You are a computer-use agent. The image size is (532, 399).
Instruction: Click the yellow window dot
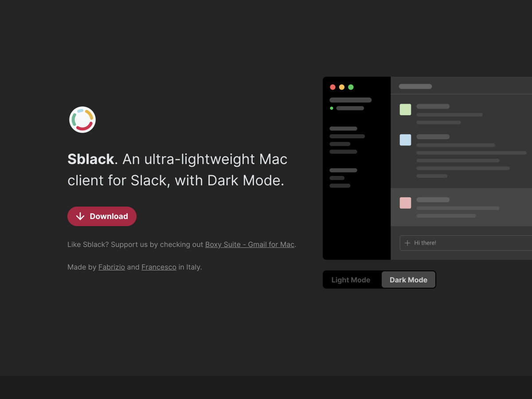pos(342,87)
